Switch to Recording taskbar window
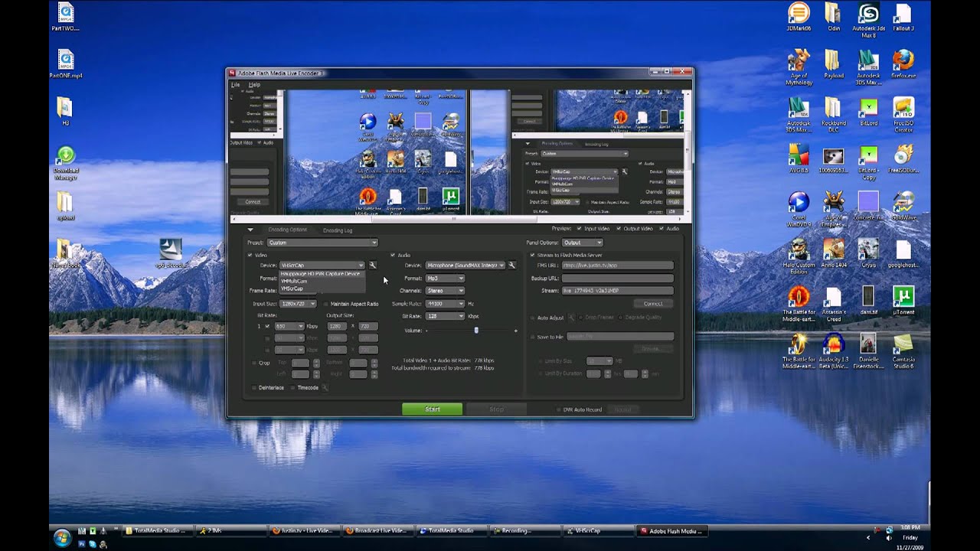 click(524, 530)
